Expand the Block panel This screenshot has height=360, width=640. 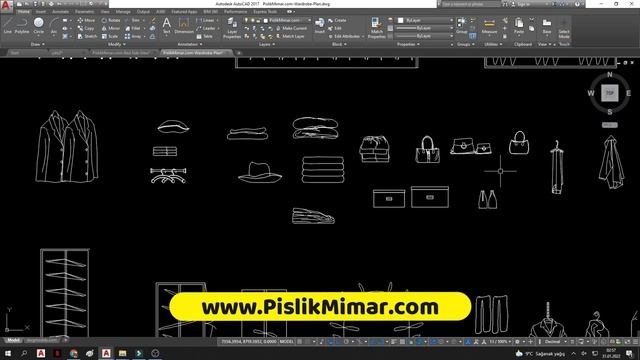tap(339, 44)
